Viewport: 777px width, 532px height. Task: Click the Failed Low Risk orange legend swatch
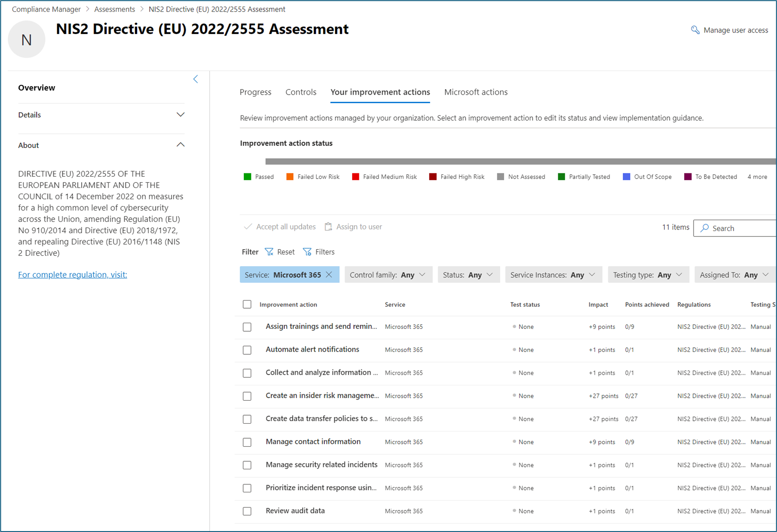tap(290, 177)
